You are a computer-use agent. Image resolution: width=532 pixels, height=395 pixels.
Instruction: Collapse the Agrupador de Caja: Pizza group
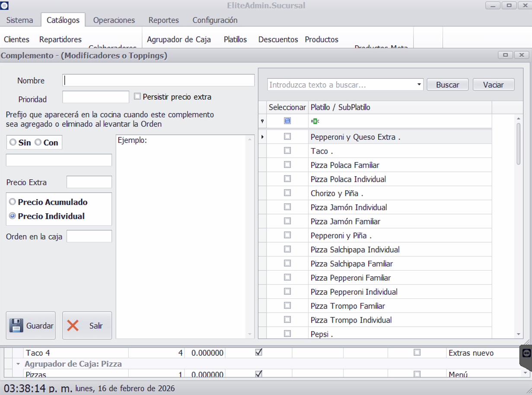pos(19,364)
